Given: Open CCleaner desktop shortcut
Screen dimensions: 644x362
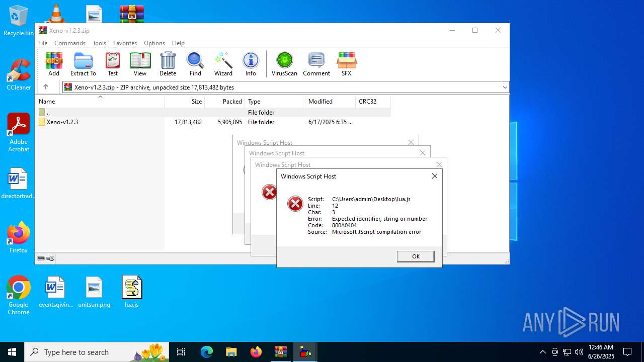Looking at the screenshot, I should [19, 75].
